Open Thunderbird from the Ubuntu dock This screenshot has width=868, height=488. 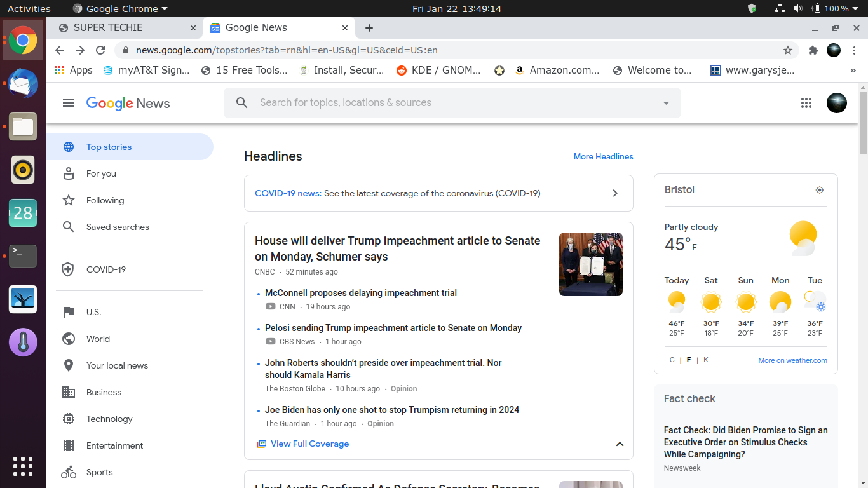click(23, 84)
